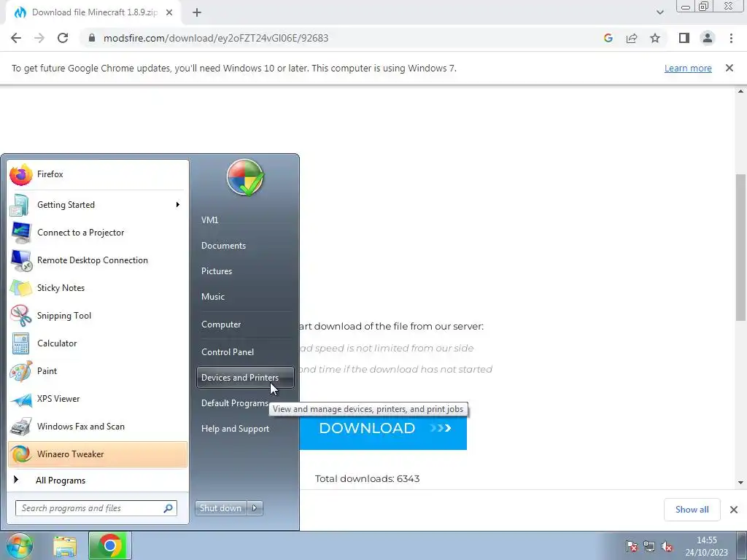Viewport: 747px width, 560px height.
Task: View site information padlock
Action: 92,38
